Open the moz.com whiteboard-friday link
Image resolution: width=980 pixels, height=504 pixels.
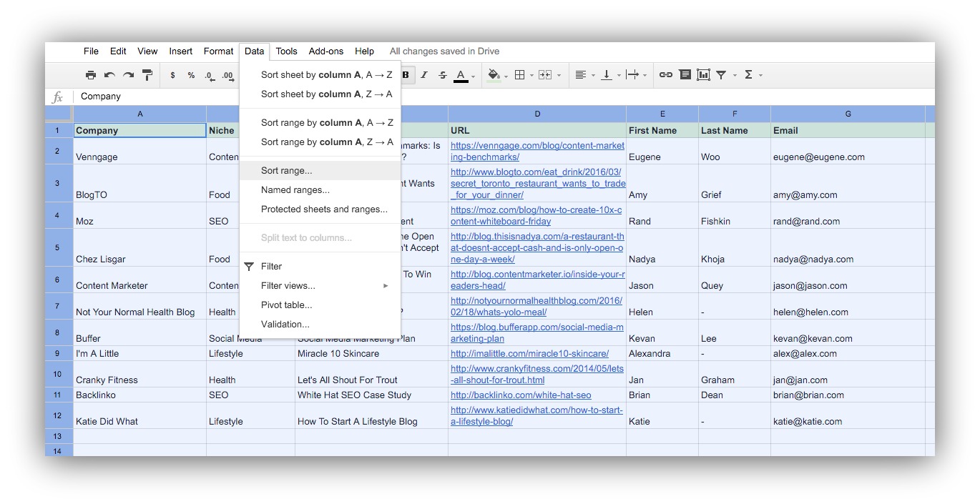coord(536,216)
